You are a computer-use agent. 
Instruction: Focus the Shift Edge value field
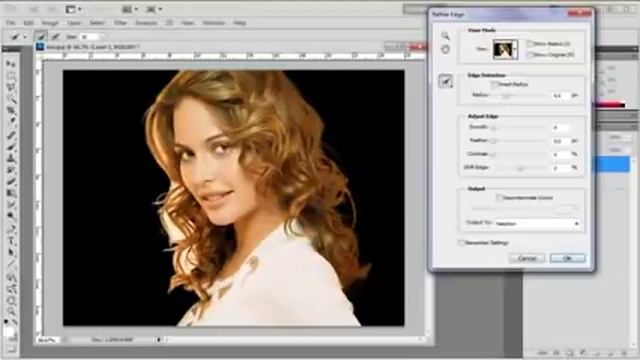click(561, 168)
